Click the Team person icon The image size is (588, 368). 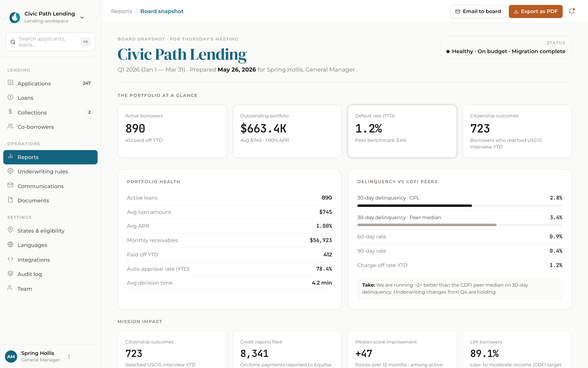[x=10, y=288]
